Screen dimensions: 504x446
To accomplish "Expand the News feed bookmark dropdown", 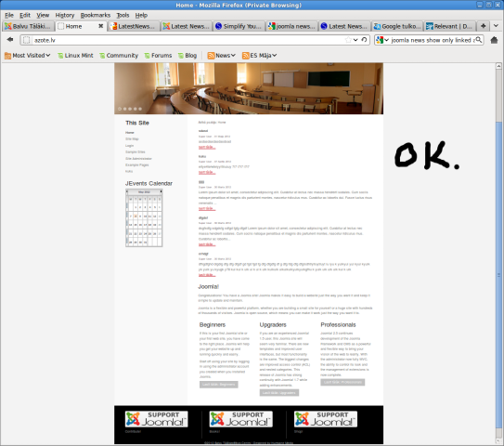I will coord(222,56).
